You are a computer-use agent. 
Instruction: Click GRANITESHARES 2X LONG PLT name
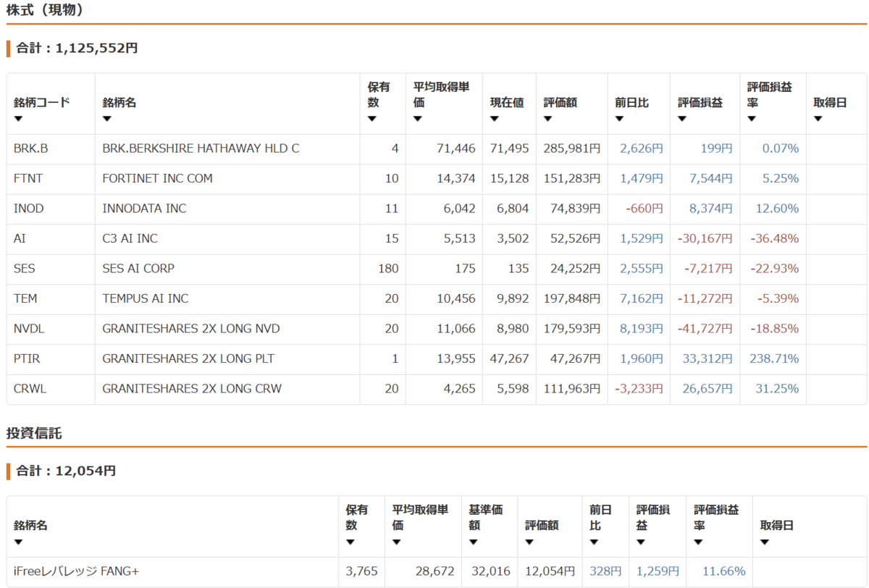(188, 358)
